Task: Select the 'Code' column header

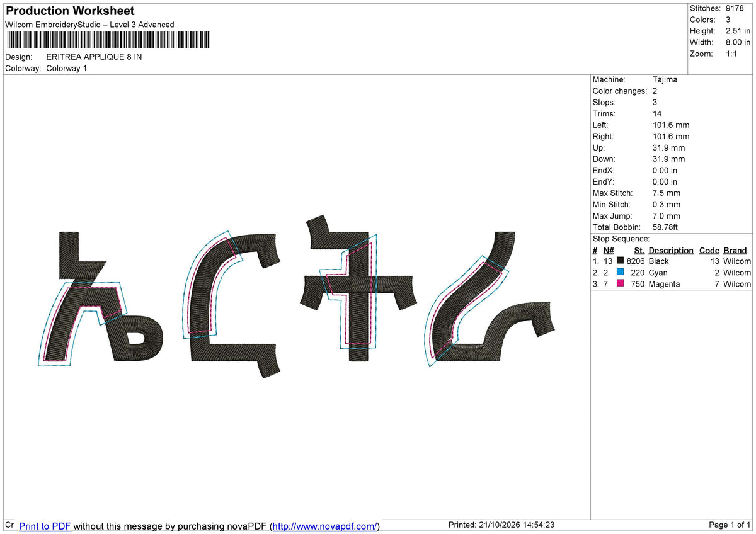Action: pos(709,251)
